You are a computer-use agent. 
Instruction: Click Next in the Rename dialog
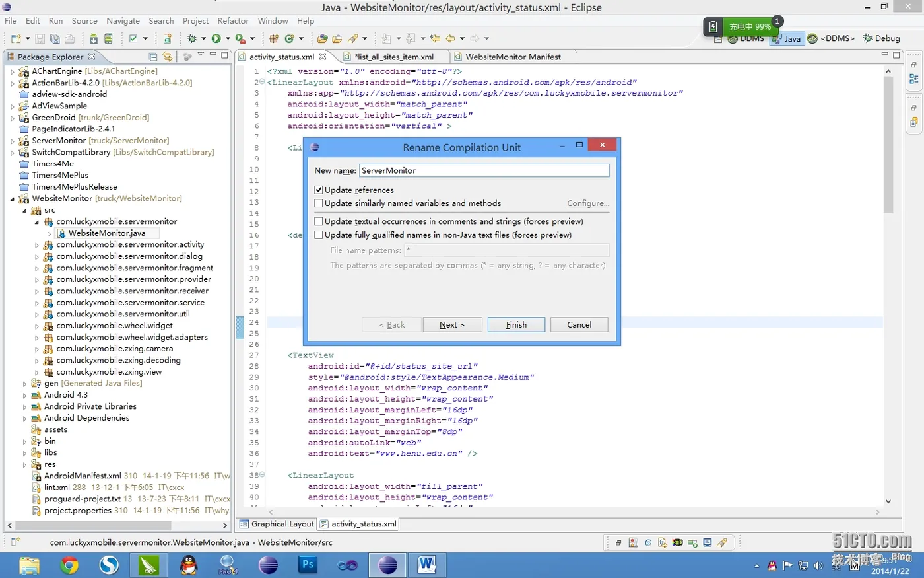pyautogui.click(x=452, y=325)
